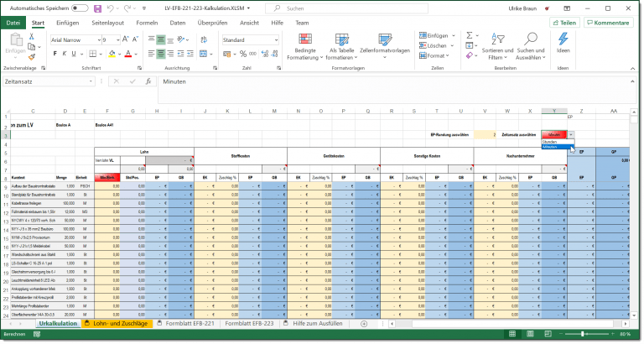Open Sortieren und Filtern
This screenshot has height=344, width=644.
(497, 47)
